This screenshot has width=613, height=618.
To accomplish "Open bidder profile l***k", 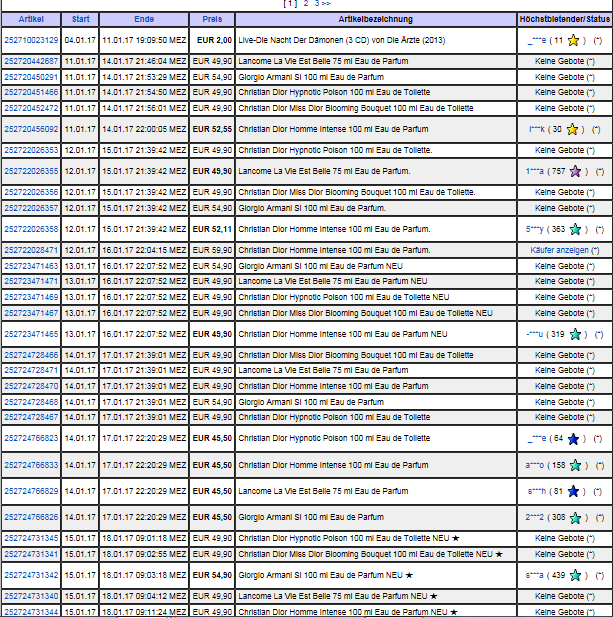I will point(537,129).
